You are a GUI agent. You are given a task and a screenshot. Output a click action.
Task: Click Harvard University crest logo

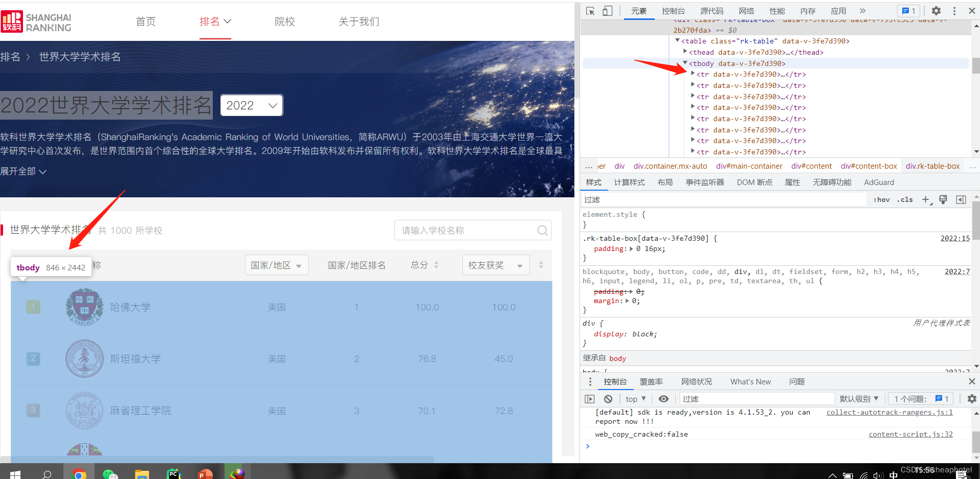tap(85, 307)
